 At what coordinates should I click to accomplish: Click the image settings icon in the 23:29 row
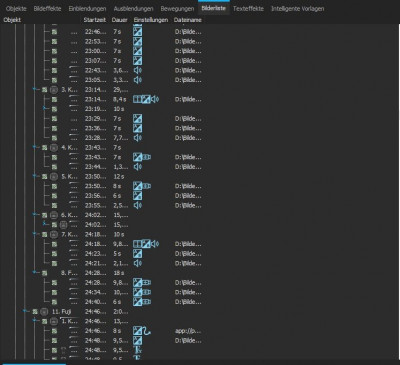(x=137, y=119)
